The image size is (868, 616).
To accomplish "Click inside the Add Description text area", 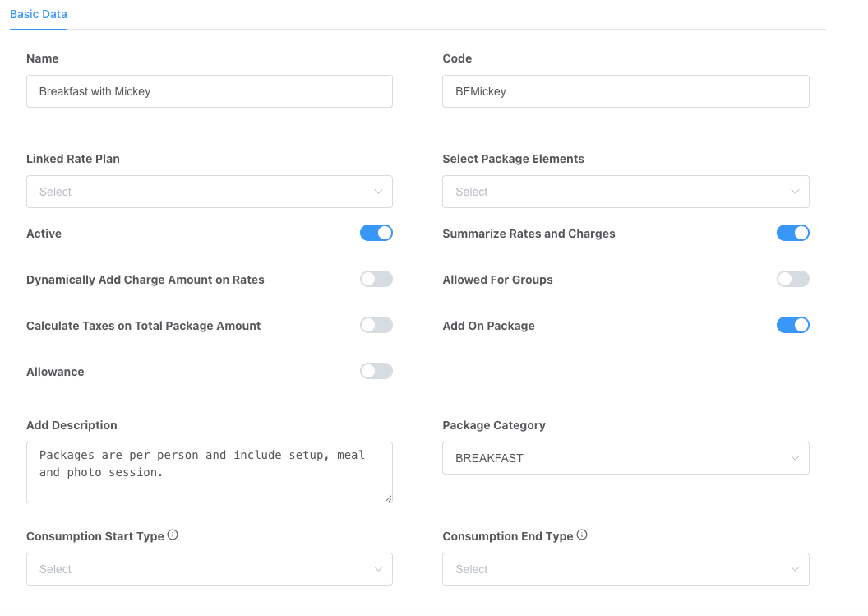I will pos(209,472).
